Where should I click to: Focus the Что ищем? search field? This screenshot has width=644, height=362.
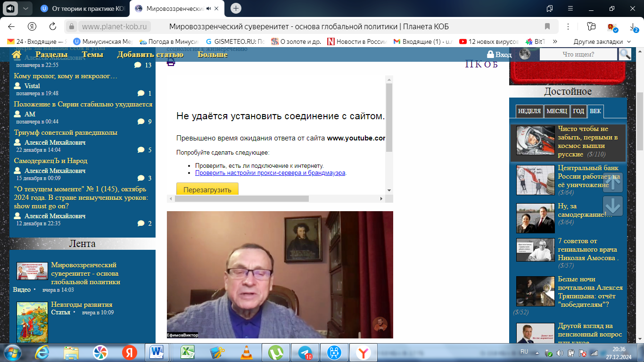[578, 55]
